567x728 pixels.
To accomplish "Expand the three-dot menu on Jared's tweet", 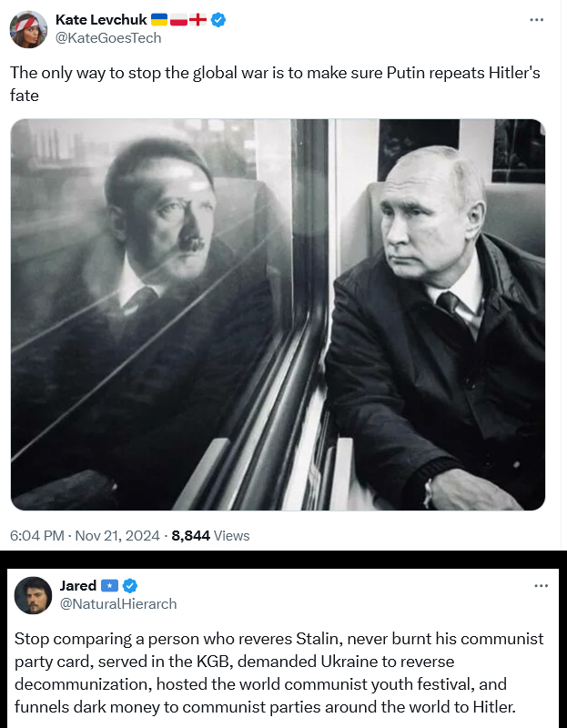I will [x=541, y=585].
